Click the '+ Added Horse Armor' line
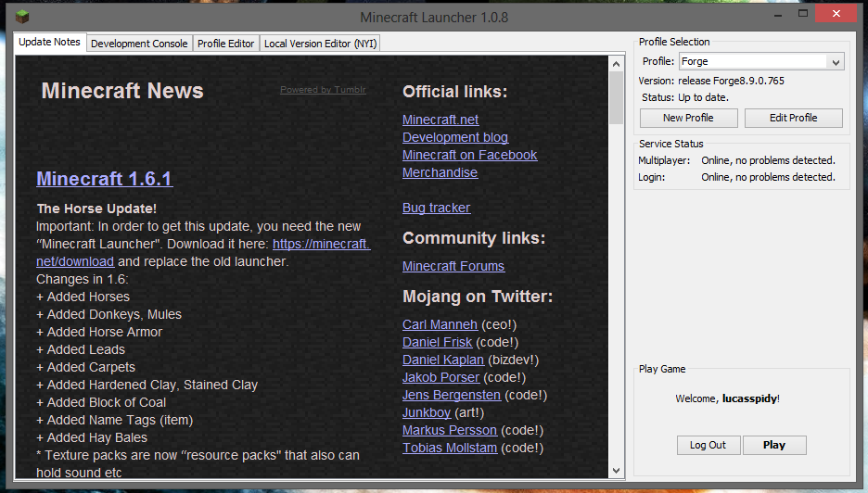This screenshot has width=868, height=493. [x=99, y=333]
